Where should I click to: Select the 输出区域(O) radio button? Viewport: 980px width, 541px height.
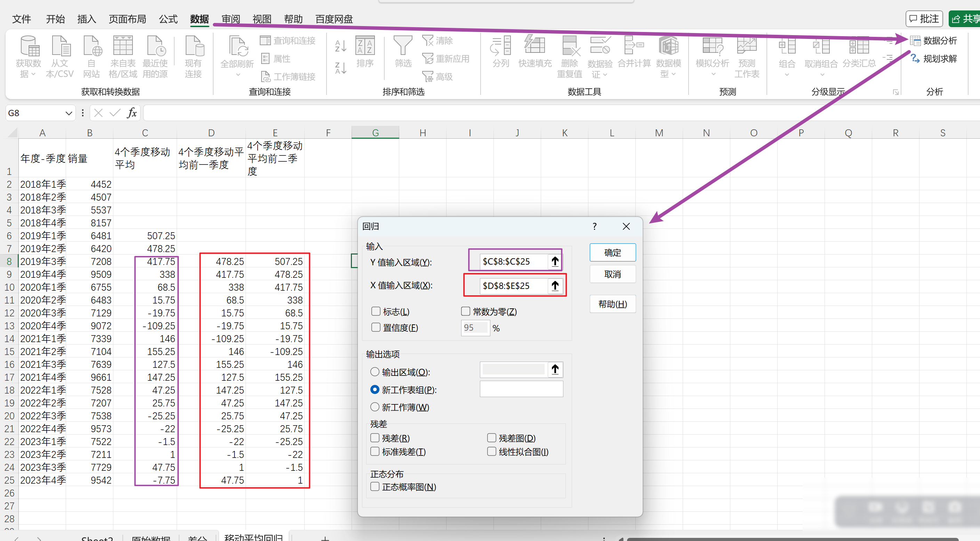click(x=375, y=372)
